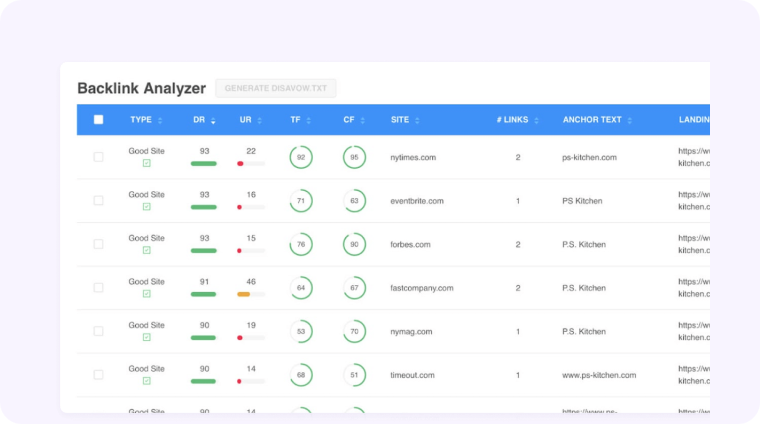Click the CF score circle 67 for fastcompany.com
Screen dimensions: 760x424
pos(354,288)
